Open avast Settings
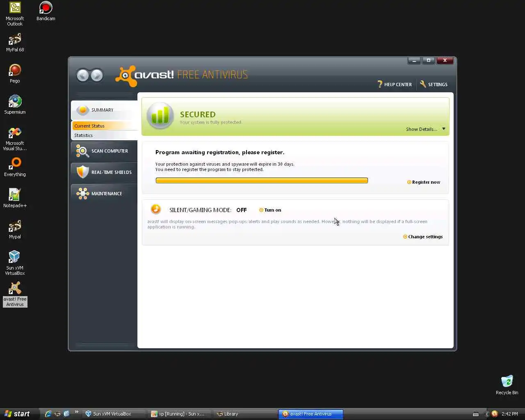525x420 pixels. point(434,84)
